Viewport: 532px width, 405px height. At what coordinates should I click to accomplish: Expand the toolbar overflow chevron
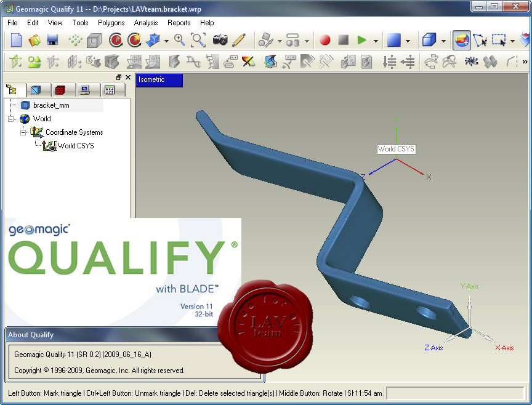525,62
